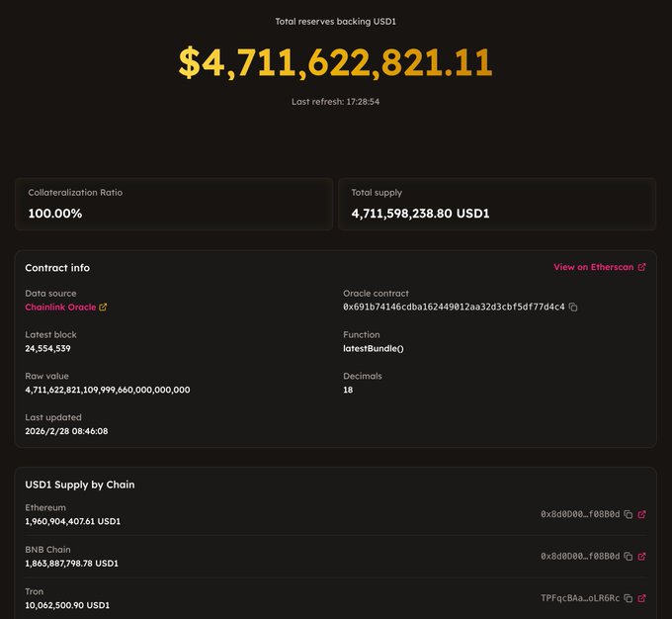Open Ethereum contract in block explorer

tap(642, 514)
